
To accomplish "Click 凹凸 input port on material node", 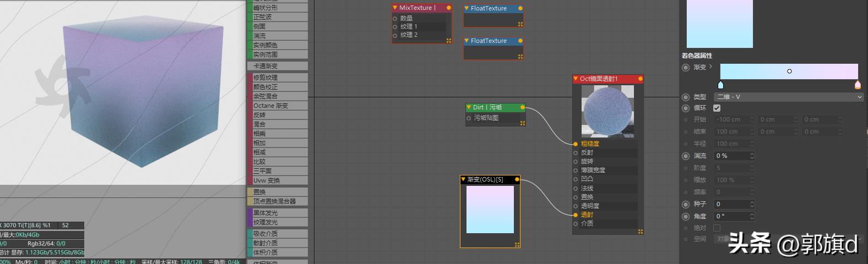I will (x=576, y=179).
